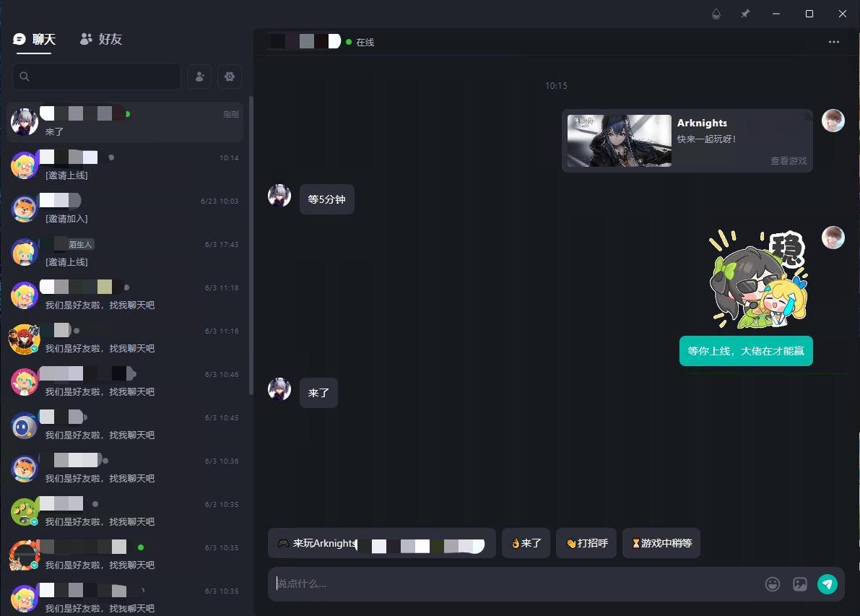The image size is (860, 616).
Task: Click the water drop icon in title bar
Action: 716,14
